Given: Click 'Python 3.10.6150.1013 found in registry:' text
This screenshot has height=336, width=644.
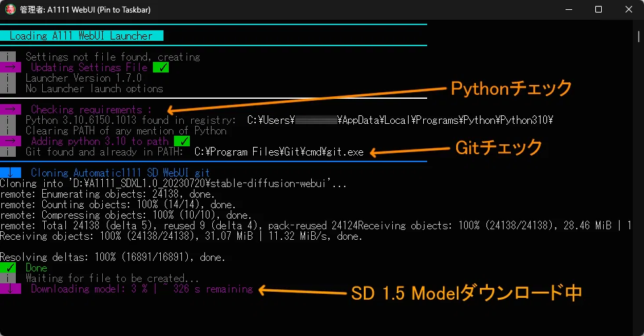Looking at the screenshot, I should click(x=131, y=120).
